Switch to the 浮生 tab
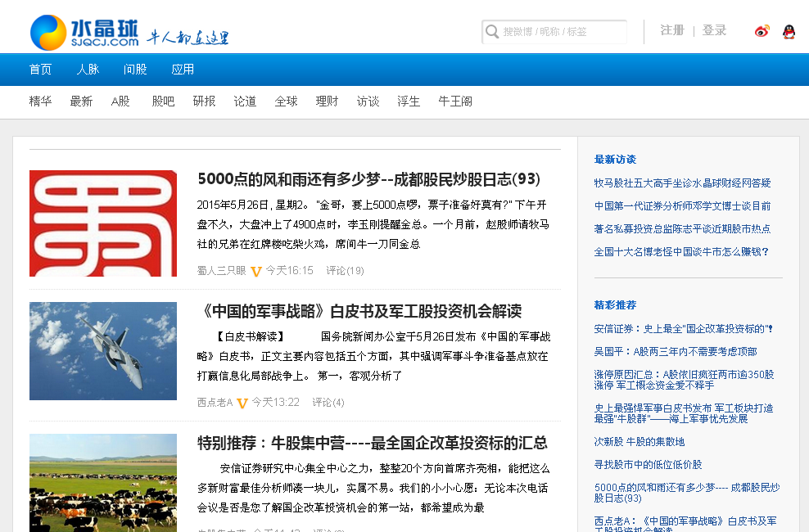The height and width of the screenshot is (532, 809). [409, 101]
